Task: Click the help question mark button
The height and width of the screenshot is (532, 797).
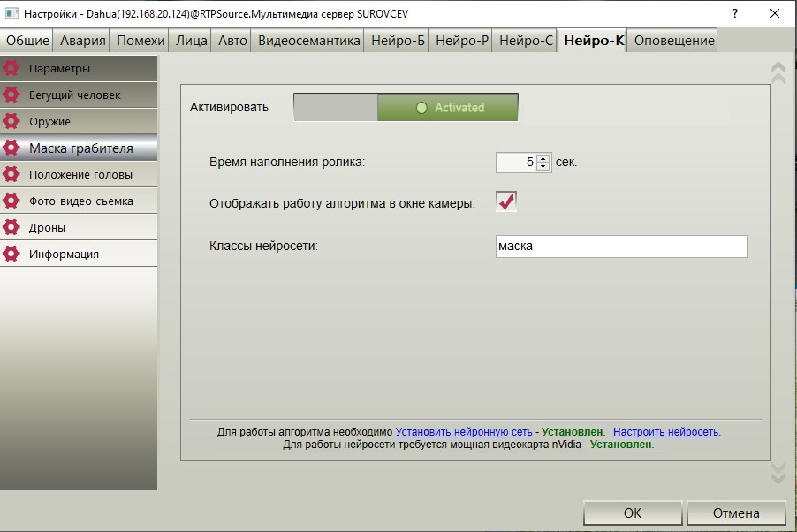Action: click(735, 13)
